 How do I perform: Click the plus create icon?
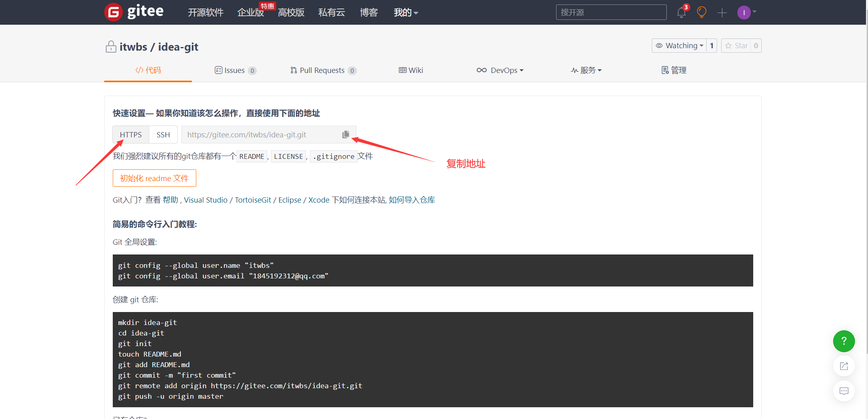722,13
